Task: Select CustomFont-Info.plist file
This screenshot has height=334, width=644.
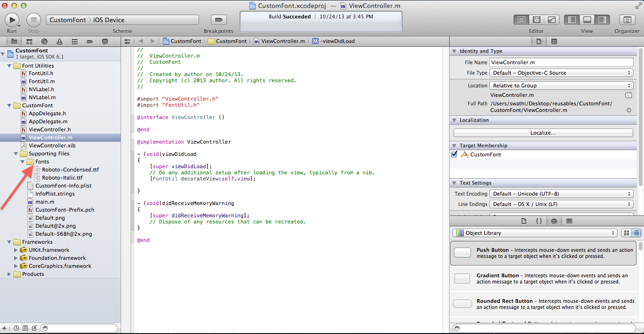Action: click(x=63, y=186)
